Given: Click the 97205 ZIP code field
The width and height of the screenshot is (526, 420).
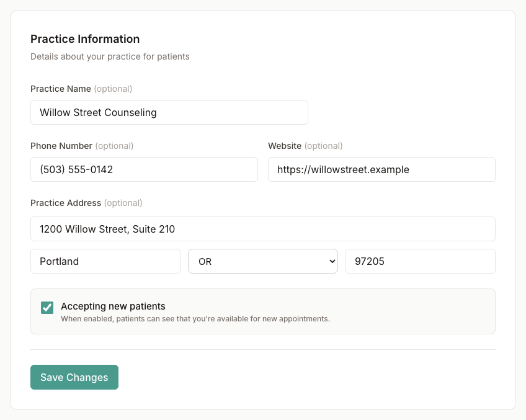Looking at the screenshot, I should [x=421, y=261].
